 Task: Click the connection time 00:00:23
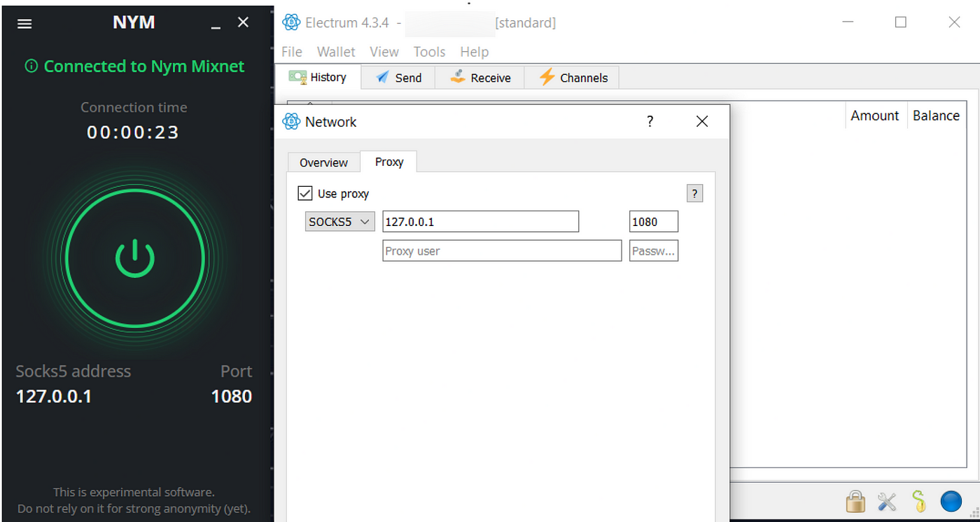coord(134,132)
